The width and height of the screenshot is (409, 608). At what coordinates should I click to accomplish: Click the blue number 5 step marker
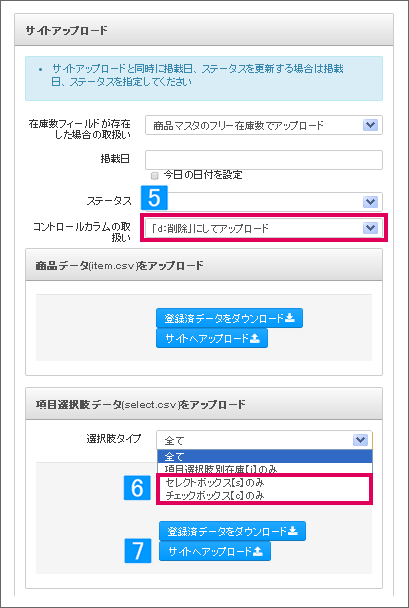(154, 198)
